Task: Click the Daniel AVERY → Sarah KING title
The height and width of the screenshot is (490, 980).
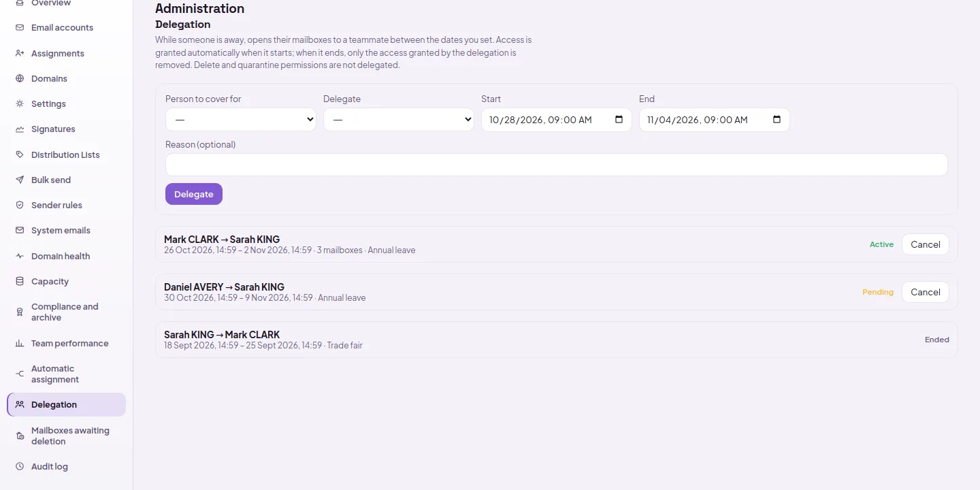Action: (x=224, y=287)
